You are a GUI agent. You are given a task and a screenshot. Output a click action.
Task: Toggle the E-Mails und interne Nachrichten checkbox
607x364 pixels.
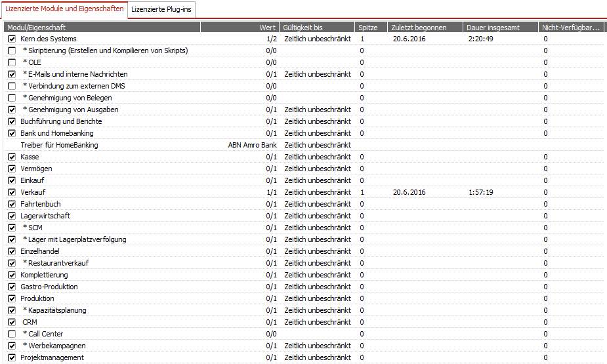pyautogui.click(x=12, y=74)
